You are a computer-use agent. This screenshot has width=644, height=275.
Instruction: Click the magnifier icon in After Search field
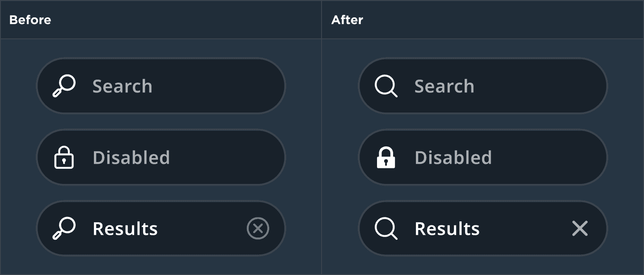tap(386, 86)
